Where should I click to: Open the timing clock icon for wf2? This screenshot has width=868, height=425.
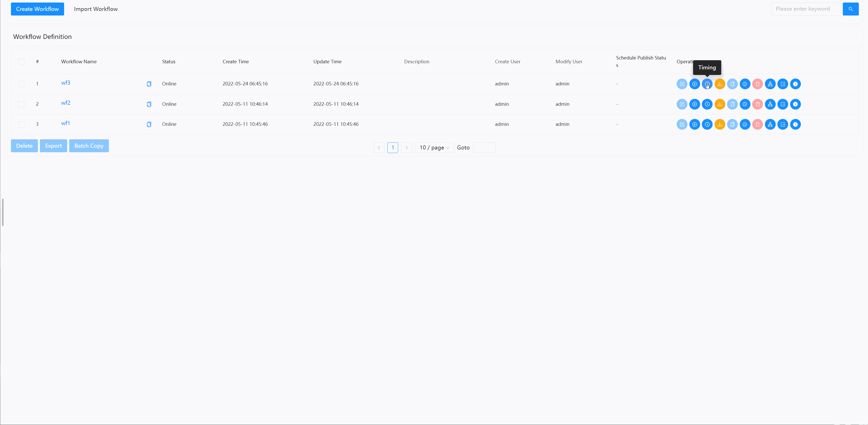707,104
